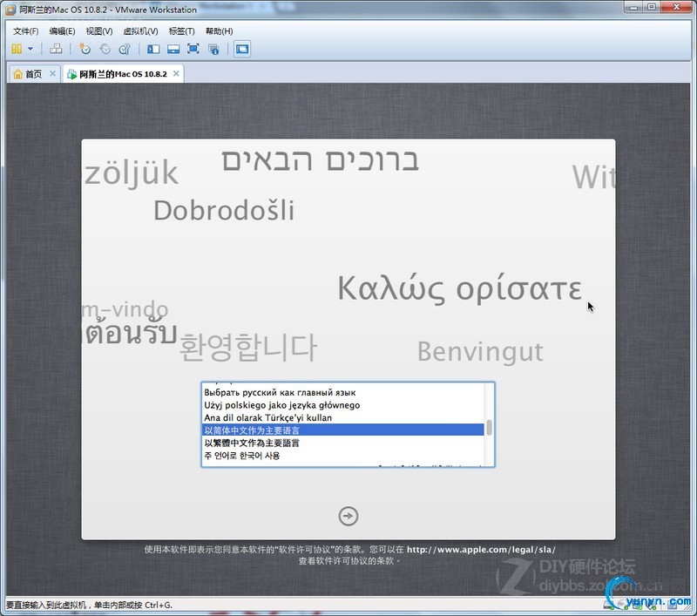Open the 帮助(H) menu

pos(219,31)
